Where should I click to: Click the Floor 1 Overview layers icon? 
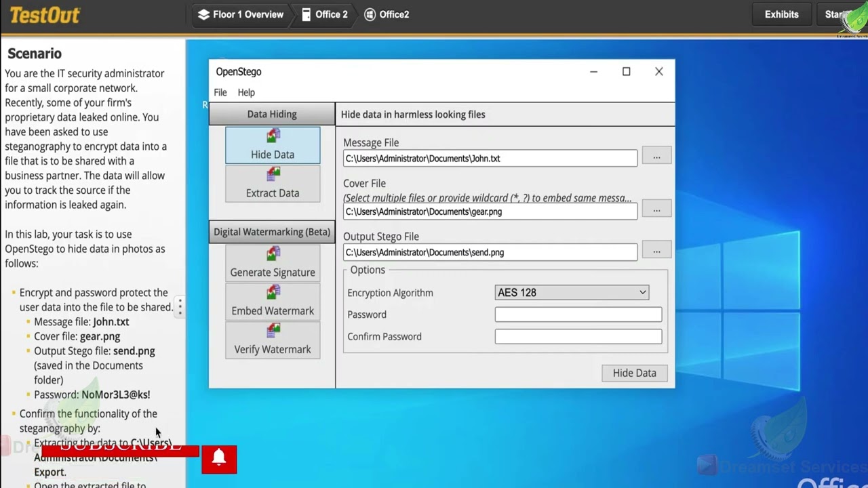coord(203,14)
